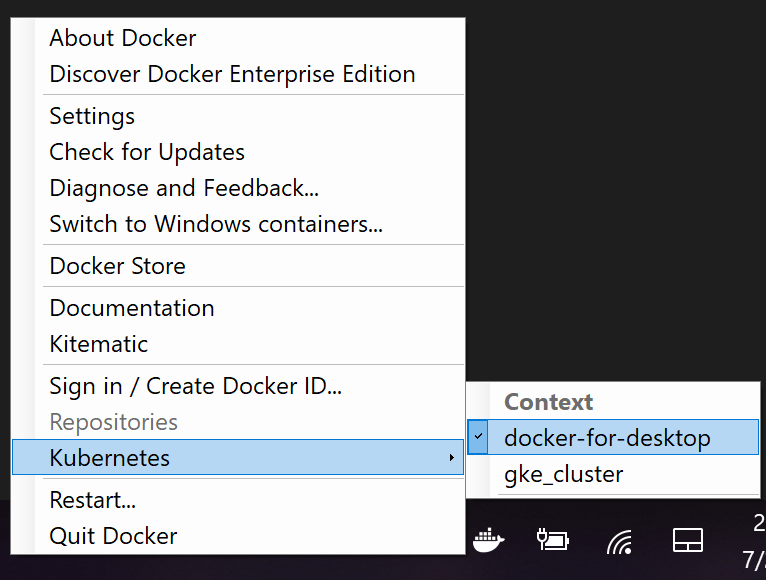Image resolution: width=766 pixels, height=580 pixels.
Task: Choose Quit Docker
Action: (x=113, y=535)
